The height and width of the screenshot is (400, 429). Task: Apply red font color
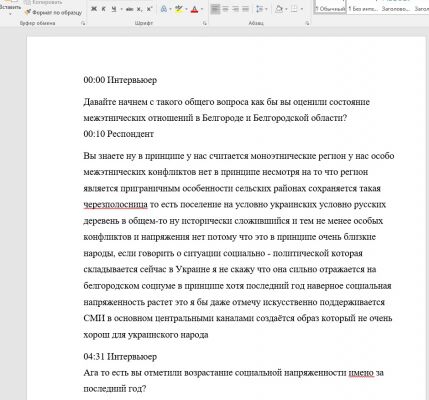pyautogui.click(x=195, y=9)
